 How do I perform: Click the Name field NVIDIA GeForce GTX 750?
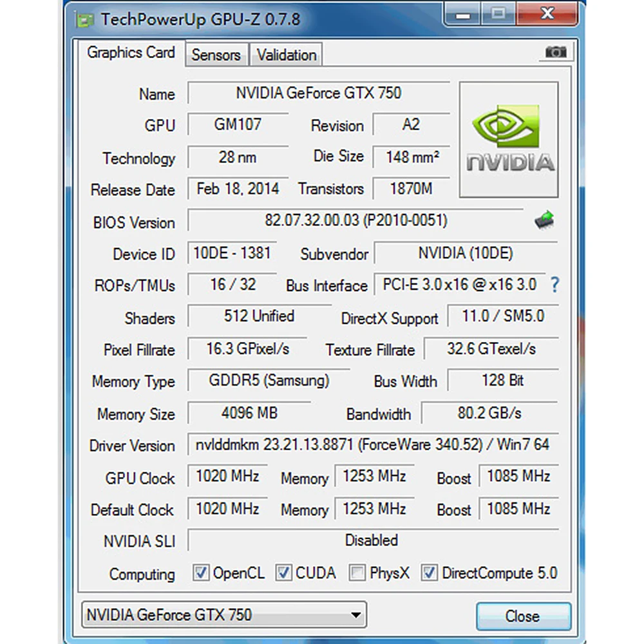[319, 93]
